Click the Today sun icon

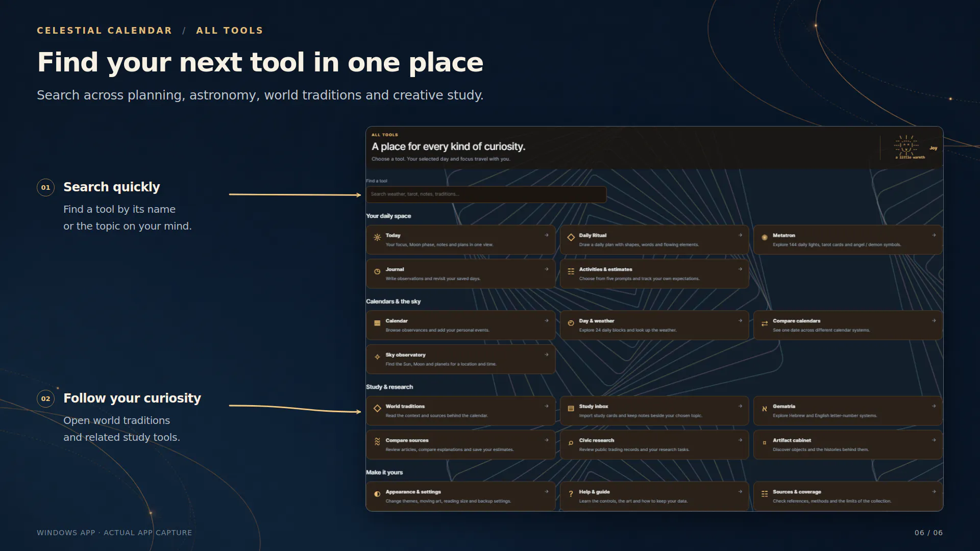pos(377,238)
